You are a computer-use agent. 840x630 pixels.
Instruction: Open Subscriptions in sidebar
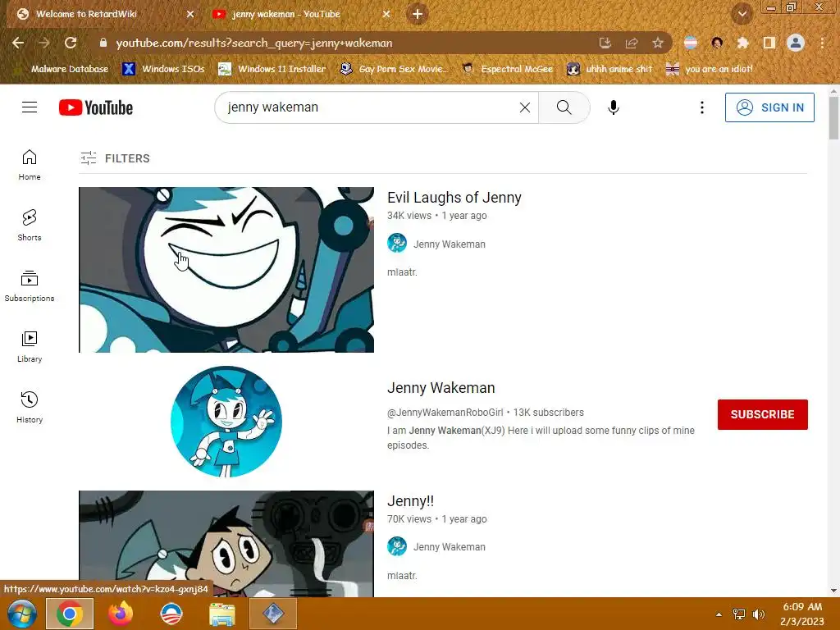[30, 286]
